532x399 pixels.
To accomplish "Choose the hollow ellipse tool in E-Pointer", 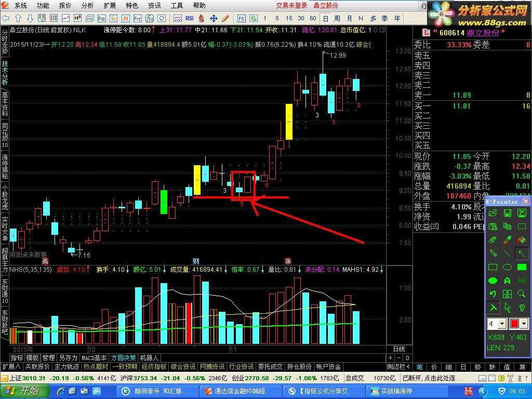I will tap(507, 267).
